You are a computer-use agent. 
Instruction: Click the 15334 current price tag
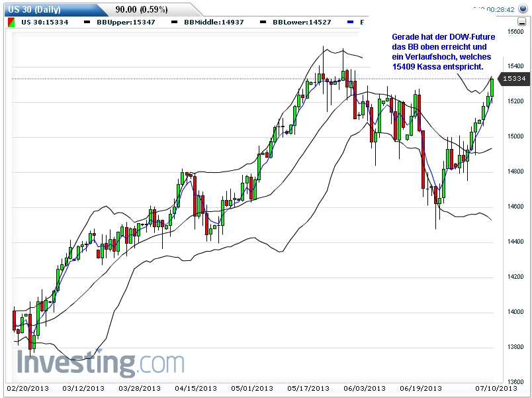(x=513, y=79)
